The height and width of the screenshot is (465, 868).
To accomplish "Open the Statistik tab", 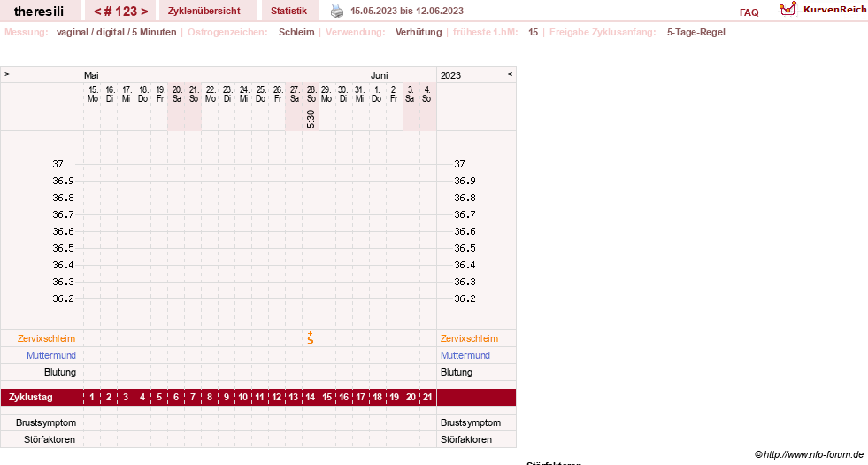I will [289, 11].
